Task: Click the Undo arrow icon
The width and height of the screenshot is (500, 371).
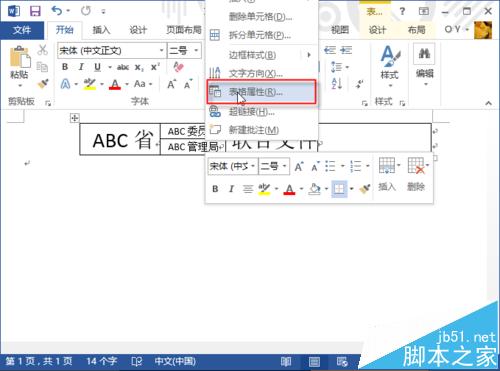Action: [x=57, y=11]
